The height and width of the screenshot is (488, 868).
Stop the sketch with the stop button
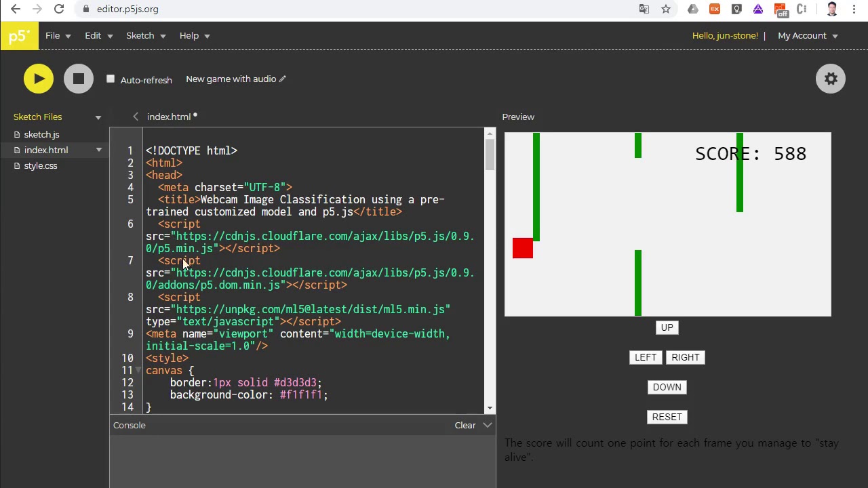79,79
